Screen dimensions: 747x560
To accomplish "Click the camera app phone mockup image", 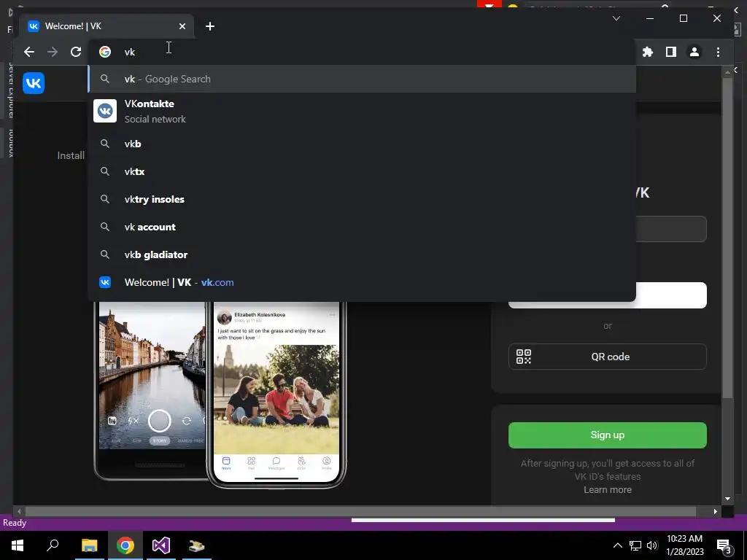I will [x=150, y=391].
